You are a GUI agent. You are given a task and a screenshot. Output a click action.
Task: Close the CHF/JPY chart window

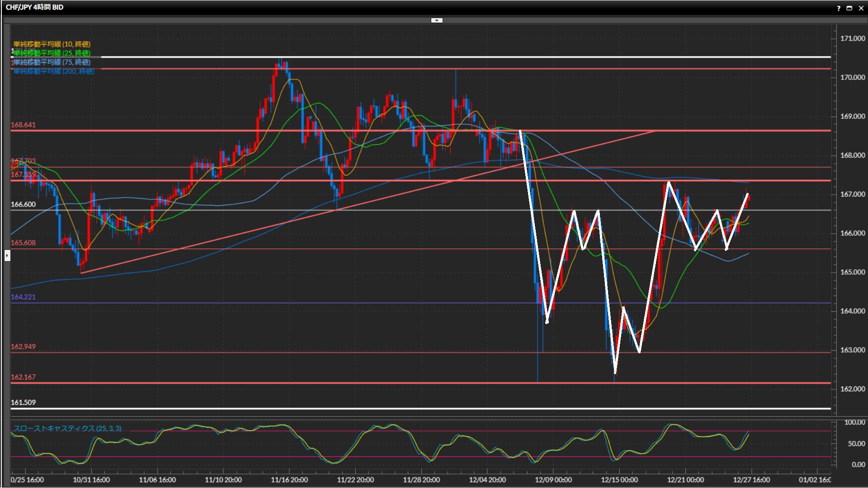[x=861, y=8]
